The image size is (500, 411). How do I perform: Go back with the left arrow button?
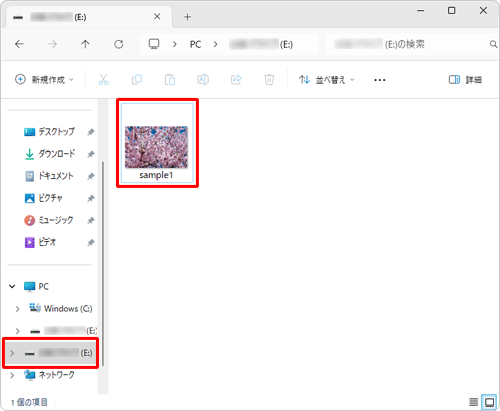19,44
